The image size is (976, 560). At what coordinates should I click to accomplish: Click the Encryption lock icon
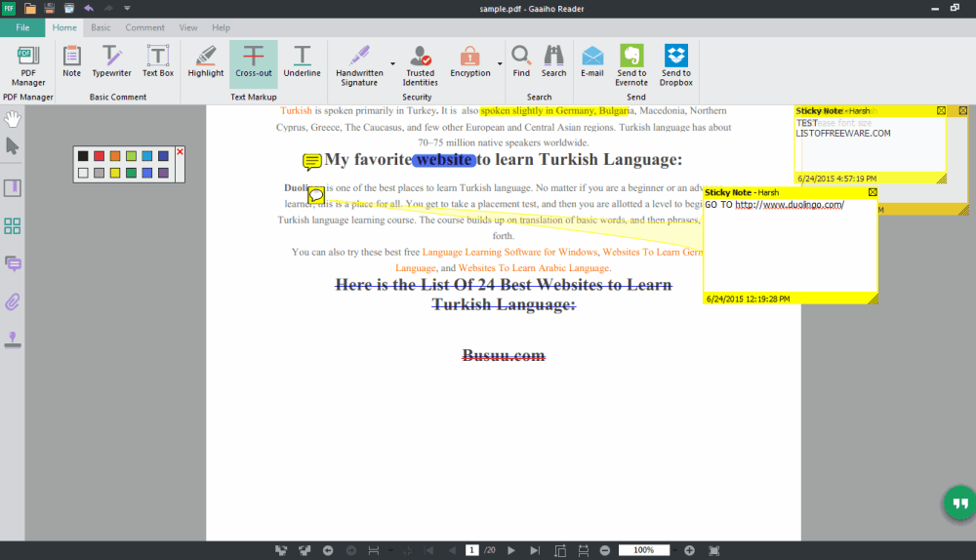470,56
